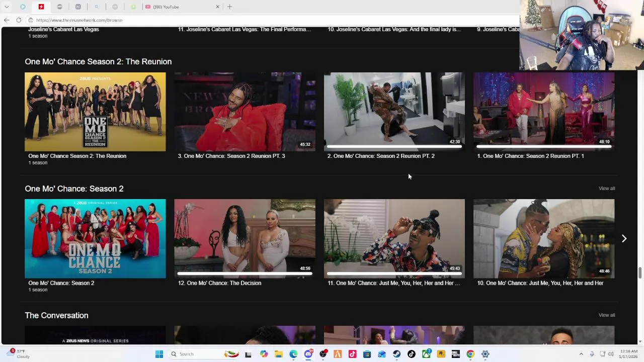Open Task View from taskbar
Screen dimensions: 644x362
(248, 354)
